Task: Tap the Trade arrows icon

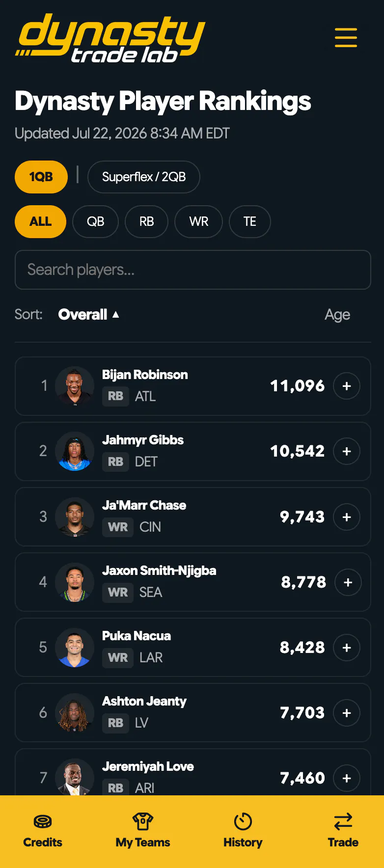Action: tap(343, 821)
